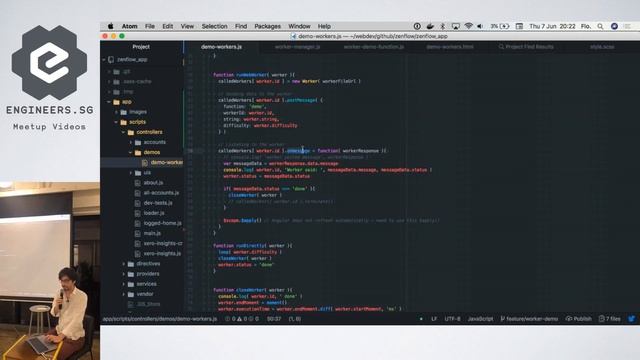Click the volume icon in menu bar
This screenshot has width=640, height=360.
coord(480,26)
